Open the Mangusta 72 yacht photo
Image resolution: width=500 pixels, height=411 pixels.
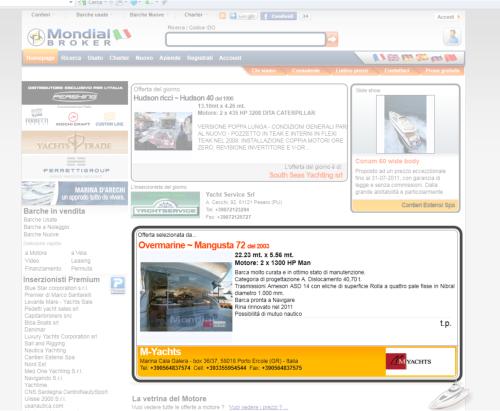(186, 297)
